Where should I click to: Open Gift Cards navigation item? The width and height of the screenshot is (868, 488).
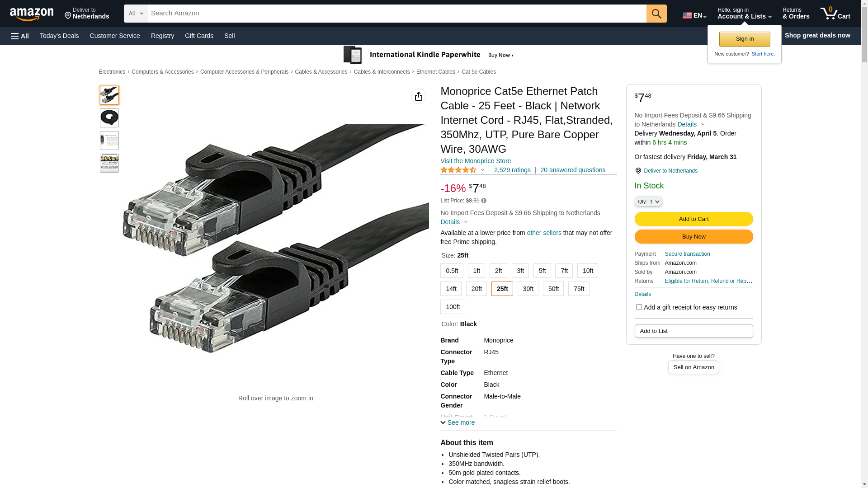click(x=199, y=36)
